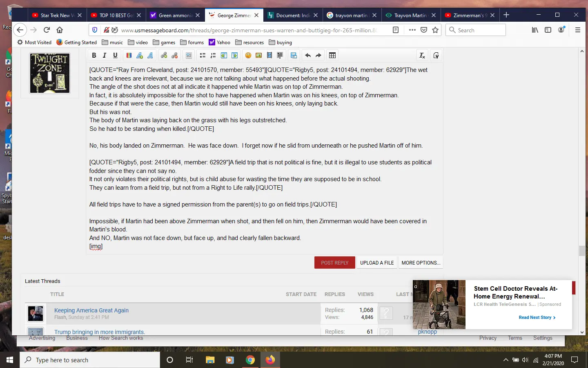Apply underline to the reply text
The image size is (588, 368).
[x=115, y=56]
